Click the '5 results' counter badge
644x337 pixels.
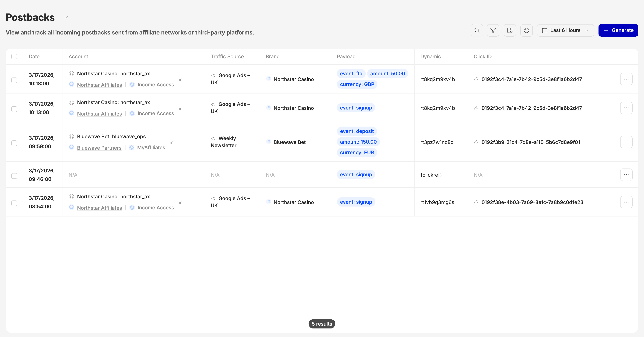click(x=322, y=324)
